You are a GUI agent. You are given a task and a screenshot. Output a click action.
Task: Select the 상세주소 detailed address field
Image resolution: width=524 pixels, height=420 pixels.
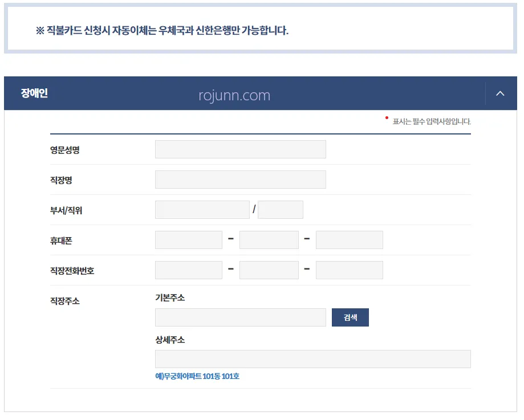click(312, 358)
